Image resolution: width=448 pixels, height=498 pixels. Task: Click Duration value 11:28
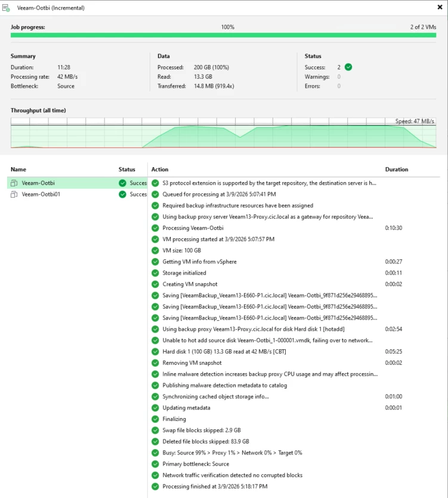pos(64,67)
